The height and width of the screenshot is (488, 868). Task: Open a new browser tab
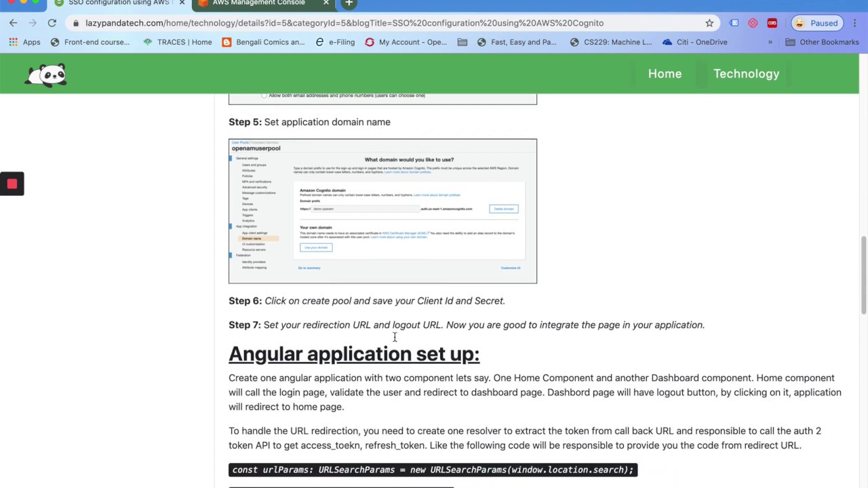pyautogui.click(x=349, y=3)
